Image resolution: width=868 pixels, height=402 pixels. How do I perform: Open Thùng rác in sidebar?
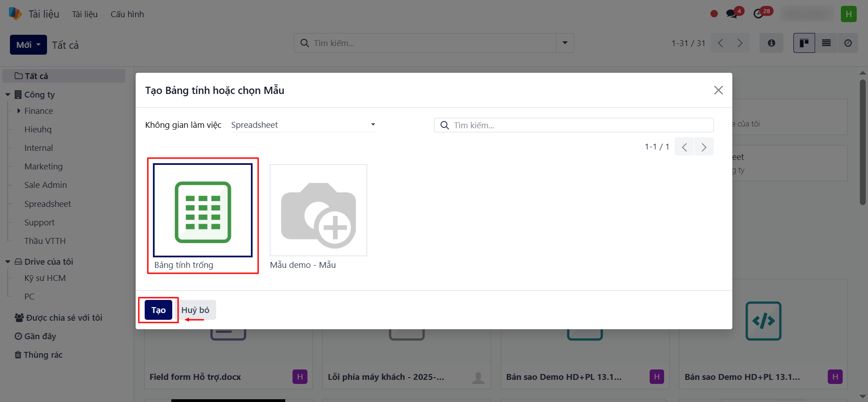click(43, 355)
